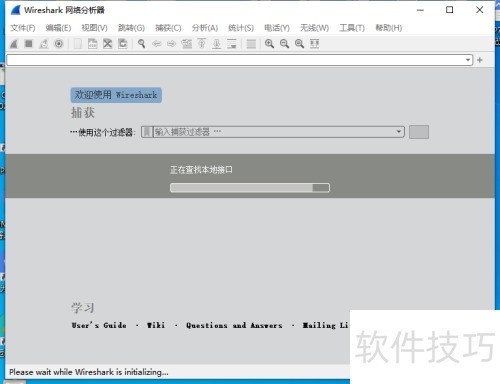The image size is (500, 384).
Task: Click the 学习 section heading
Action: 82,308
